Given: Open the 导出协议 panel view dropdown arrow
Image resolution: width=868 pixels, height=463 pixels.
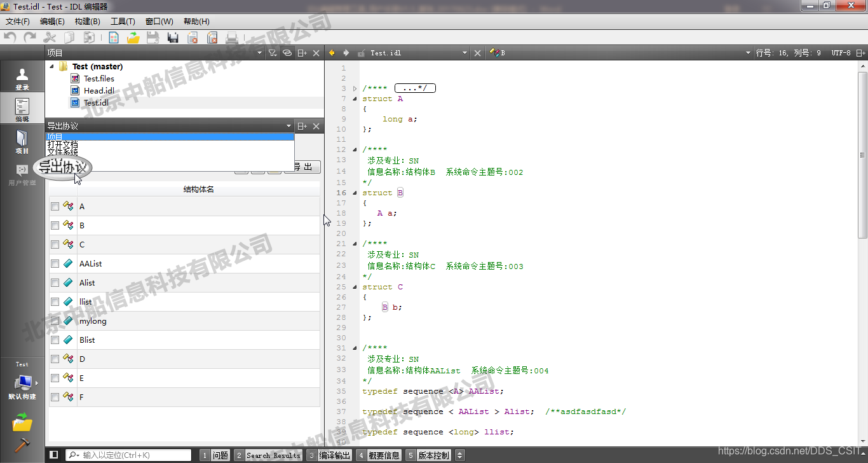Looking at the screenshot, I should pyautogui.click(x=289, y=126).
